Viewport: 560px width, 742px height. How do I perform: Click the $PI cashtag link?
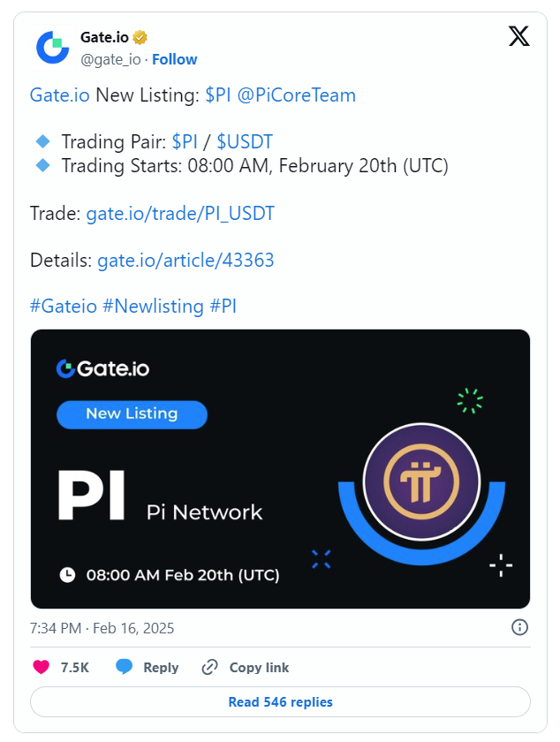[218, 95]
